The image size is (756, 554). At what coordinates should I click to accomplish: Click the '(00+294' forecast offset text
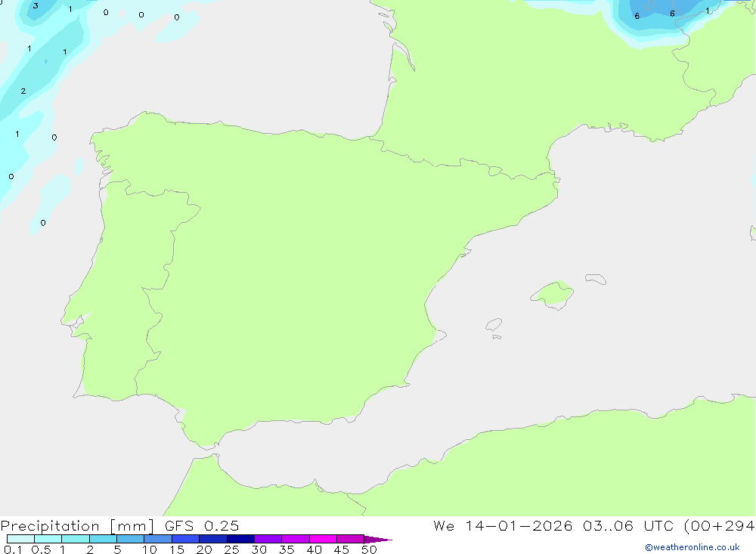point(719,526)
